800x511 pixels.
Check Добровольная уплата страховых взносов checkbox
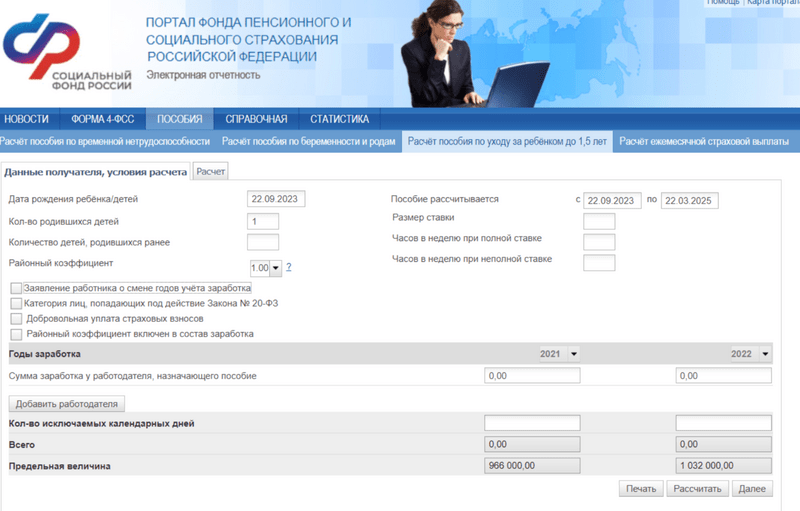tap(16, 319)
